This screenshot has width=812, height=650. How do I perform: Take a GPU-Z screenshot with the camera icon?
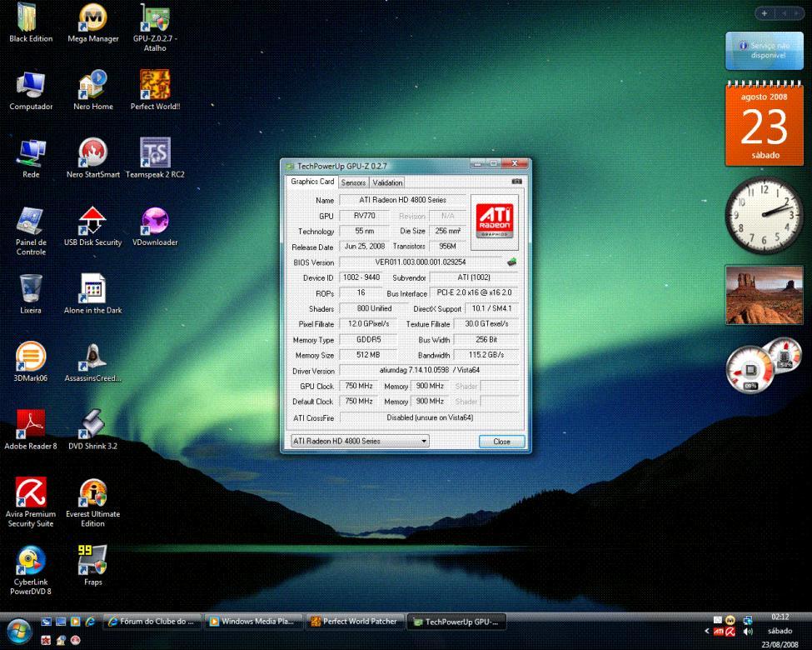[x=516, y=182]
